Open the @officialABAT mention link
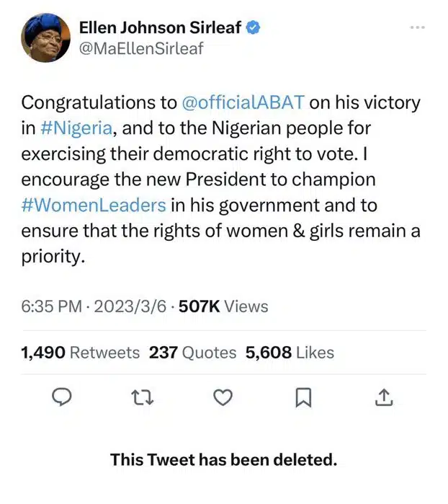This screenshot has height=504, width=448. point(245,102)
